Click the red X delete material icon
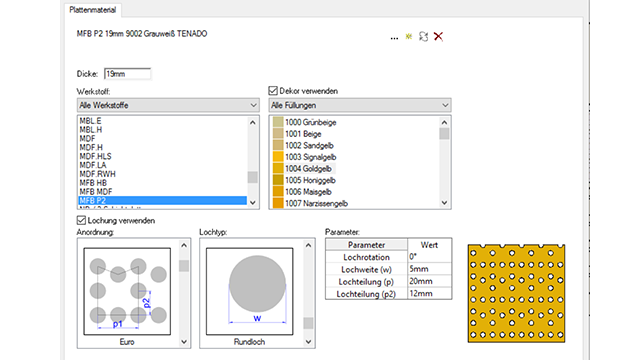The width and height of the screenshot is (640, 360). [x=438, y=36]
